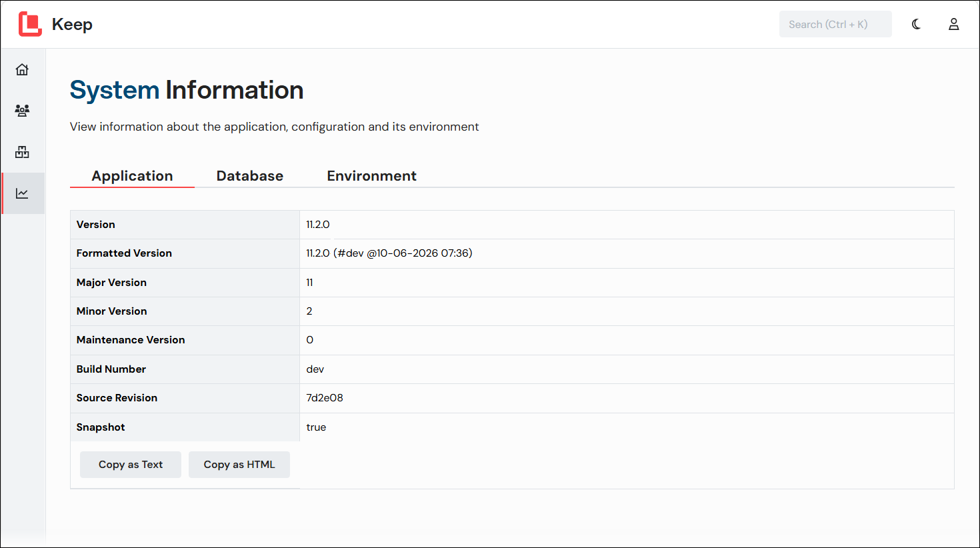The image size is (980, 548).
Task: Click the Build Number row label
Action: [x=111, y=369]
